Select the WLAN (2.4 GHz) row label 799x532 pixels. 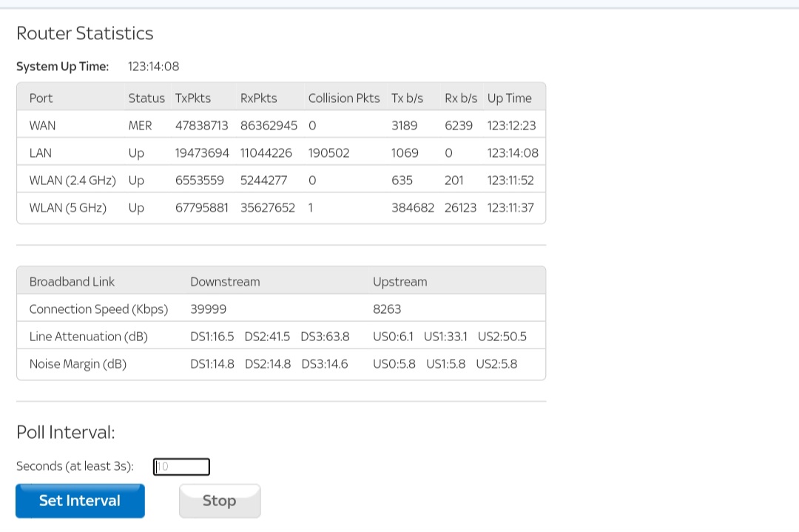73,181
